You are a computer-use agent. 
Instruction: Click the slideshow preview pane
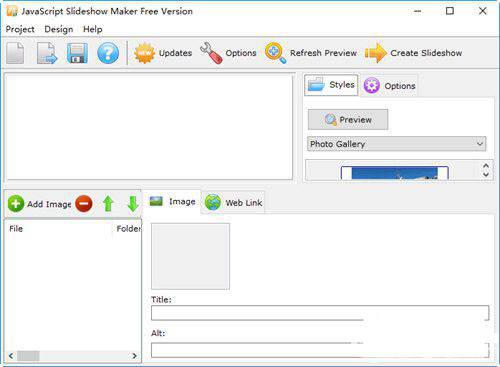pyautogui.click(x=149, y=127)
